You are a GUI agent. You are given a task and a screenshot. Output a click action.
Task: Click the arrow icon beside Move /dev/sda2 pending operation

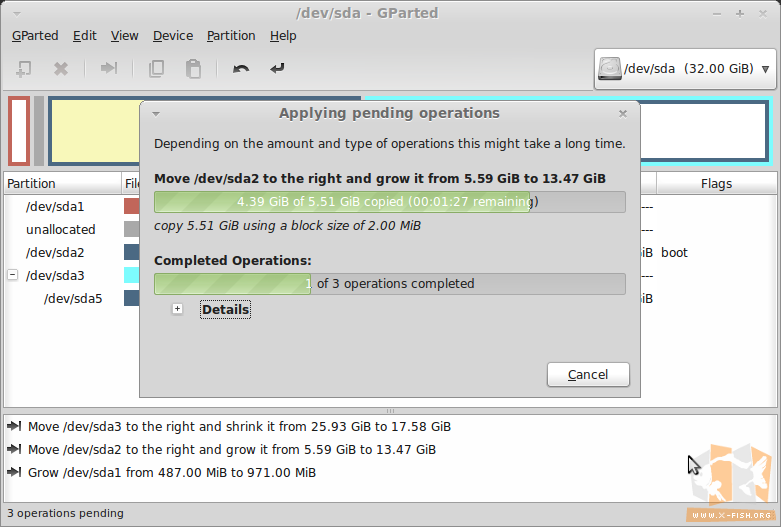[14, 449]
